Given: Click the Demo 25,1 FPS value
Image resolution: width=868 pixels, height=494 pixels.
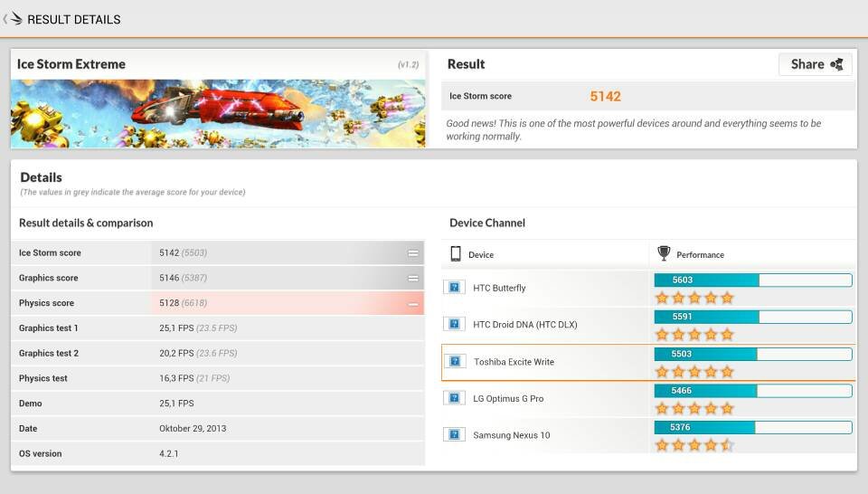Looking at the screenshot, I should coord(176,404).
